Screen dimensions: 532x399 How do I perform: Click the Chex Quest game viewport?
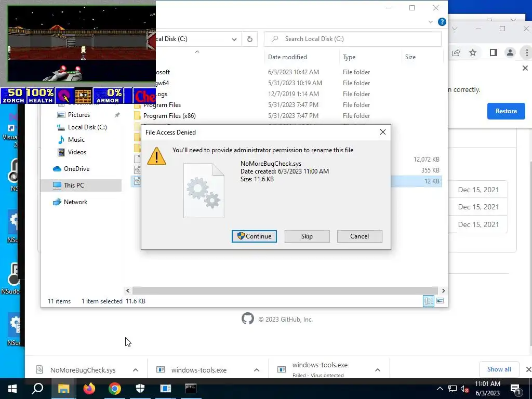(x=82, y=44)
